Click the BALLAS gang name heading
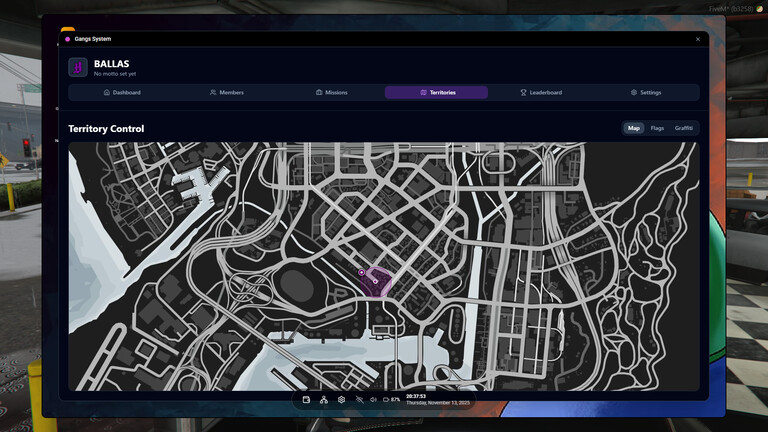 point(112,64)
